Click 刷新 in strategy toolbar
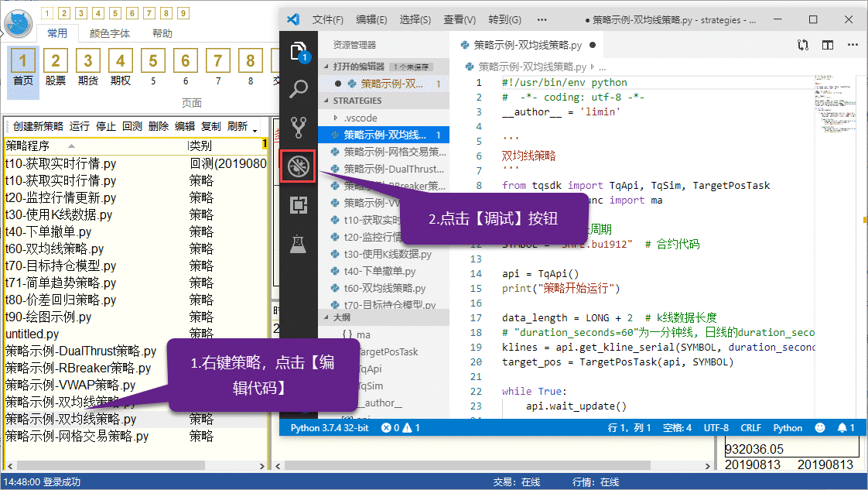868x490 pixels. [x=238, y=126]
